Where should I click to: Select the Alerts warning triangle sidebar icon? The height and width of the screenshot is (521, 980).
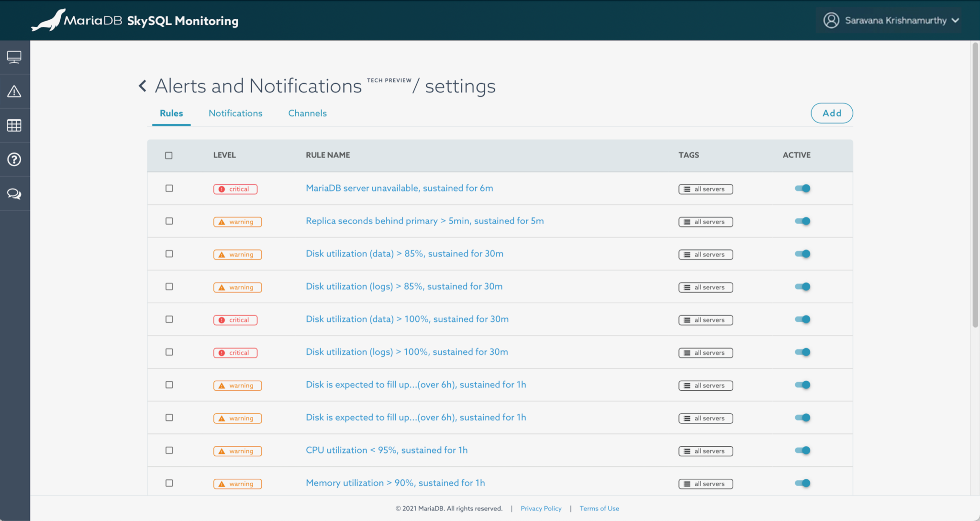coord(14,91)
